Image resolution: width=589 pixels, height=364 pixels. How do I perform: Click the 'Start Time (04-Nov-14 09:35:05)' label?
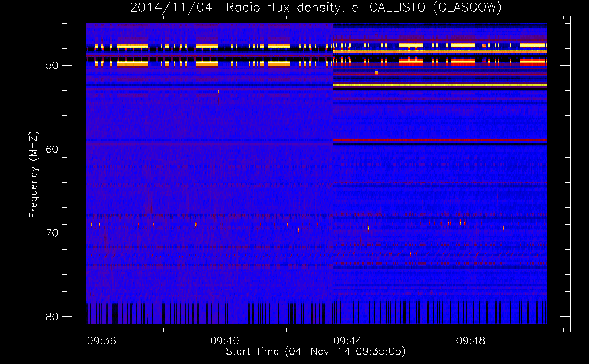(x=316, y=352)
